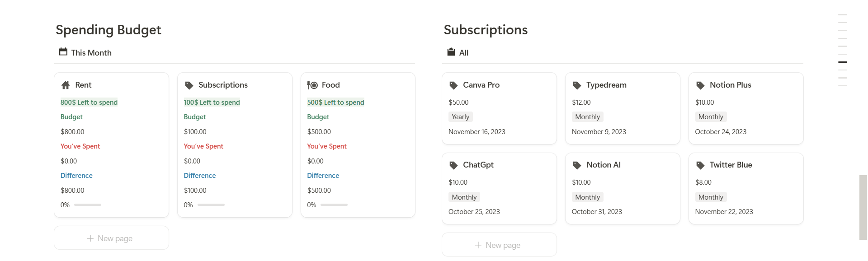868x261 pixels.
Task: Click the Monthly tag on the Typedream card
Action: pos(587,117)
